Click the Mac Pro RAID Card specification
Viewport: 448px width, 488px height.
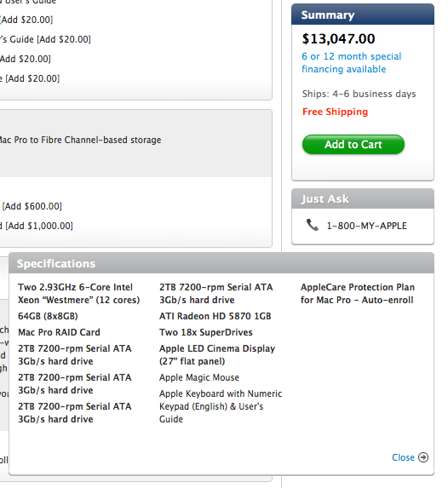click(x=59, y=332)
